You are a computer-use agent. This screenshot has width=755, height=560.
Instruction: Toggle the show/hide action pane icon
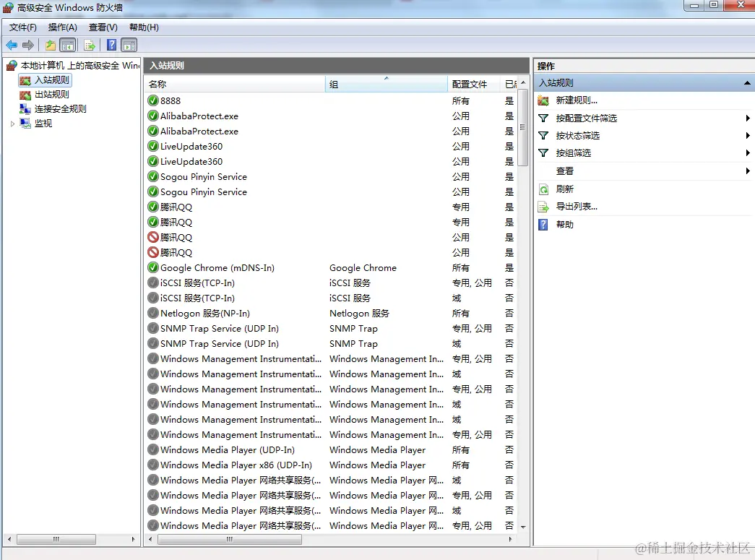pos(129,46)
